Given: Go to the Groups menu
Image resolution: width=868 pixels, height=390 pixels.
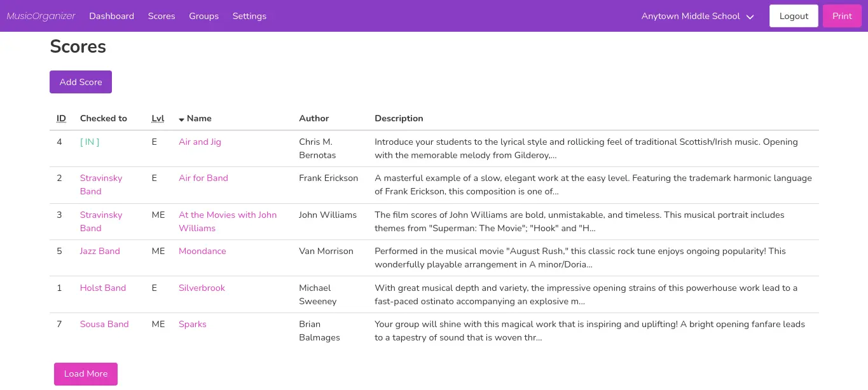Looking at the screenshot, I should pos(203,16).
